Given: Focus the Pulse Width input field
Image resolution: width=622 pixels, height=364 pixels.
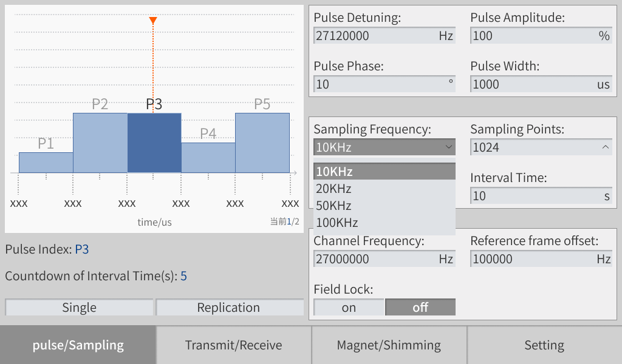Looking at the screenshot, I should pos(531,84).
